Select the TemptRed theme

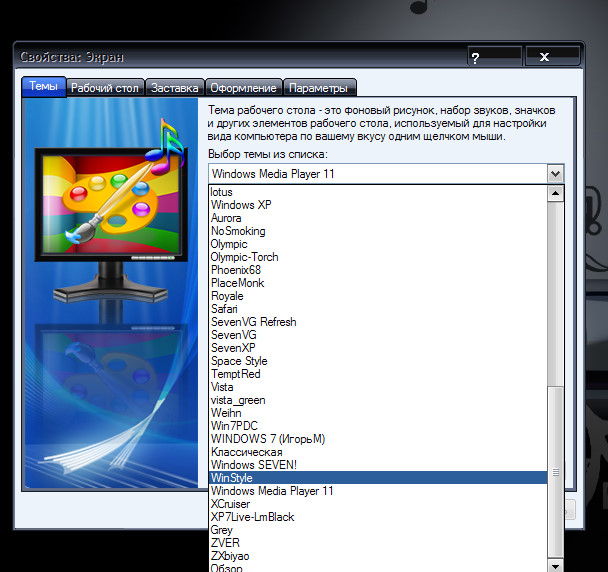(x=378, y=374)
